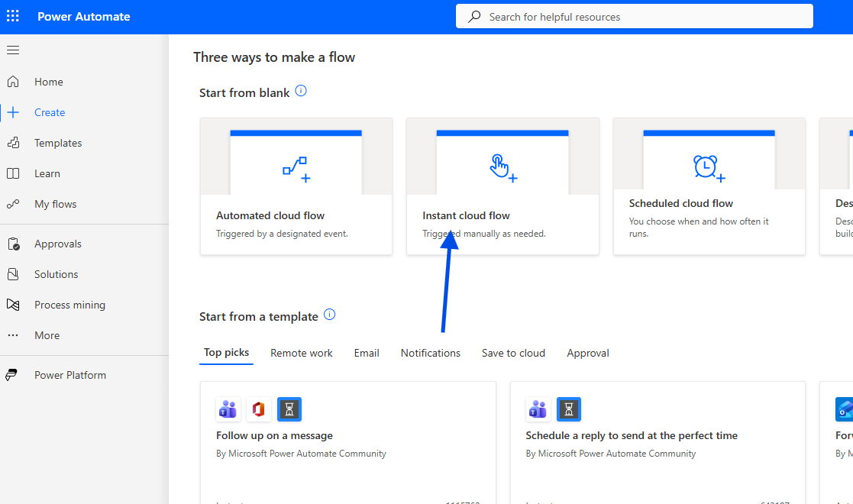
Task: Open Power Platform in the sidebar
Action: (69, 375)
